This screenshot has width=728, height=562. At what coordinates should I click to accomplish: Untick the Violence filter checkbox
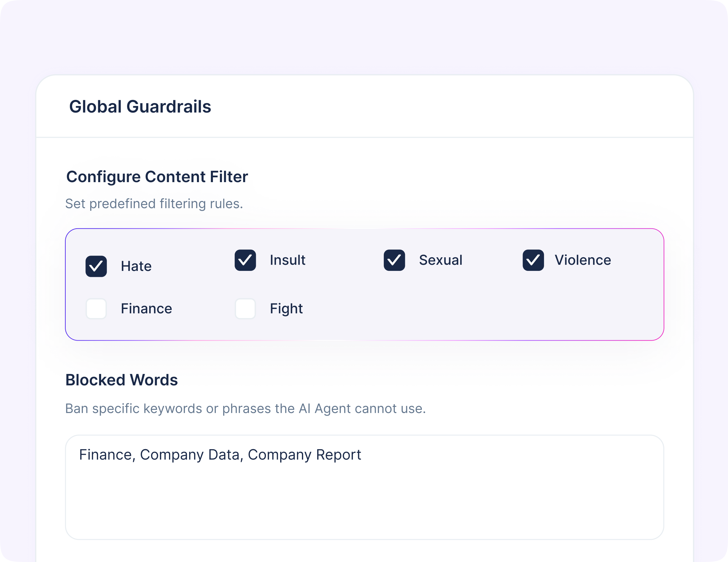pyautogui.click(x=533, y=260)
